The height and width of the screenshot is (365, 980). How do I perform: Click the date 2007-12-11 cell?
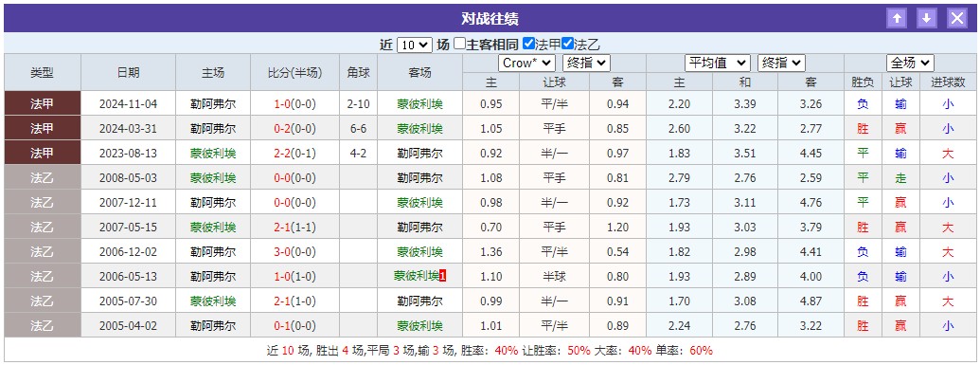(128, 202)
